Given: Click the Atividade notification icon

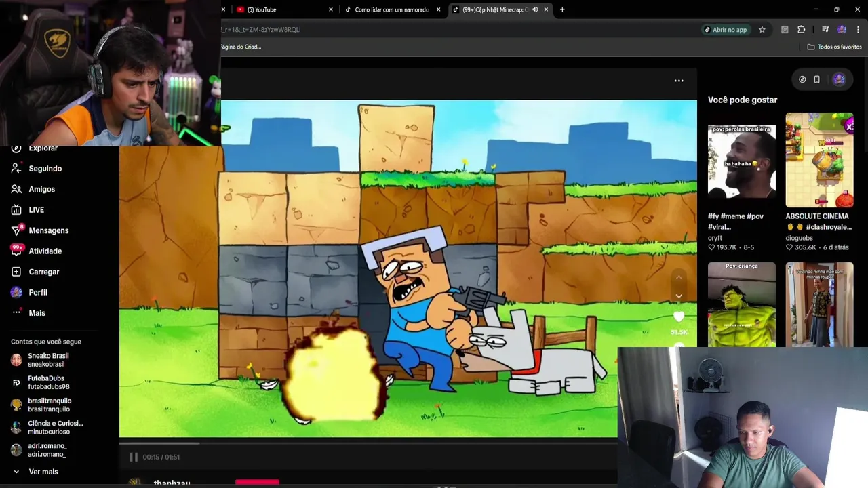Looking at the screenshot, I should pyautogui.click(x=16, y=250).
